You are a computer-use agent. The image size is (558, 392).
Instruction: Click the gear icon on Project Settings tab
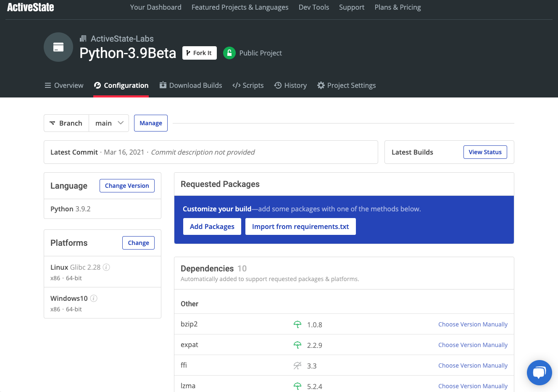321,85
